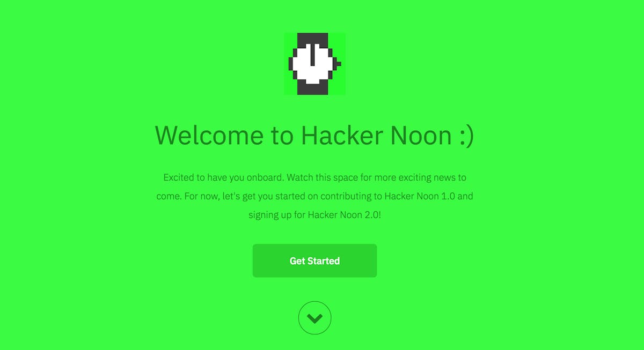Click the bottom dark strap of watch logo
The width and height of the screenshot is (644, 350).
pyautogui.click(x=312, y=88)
